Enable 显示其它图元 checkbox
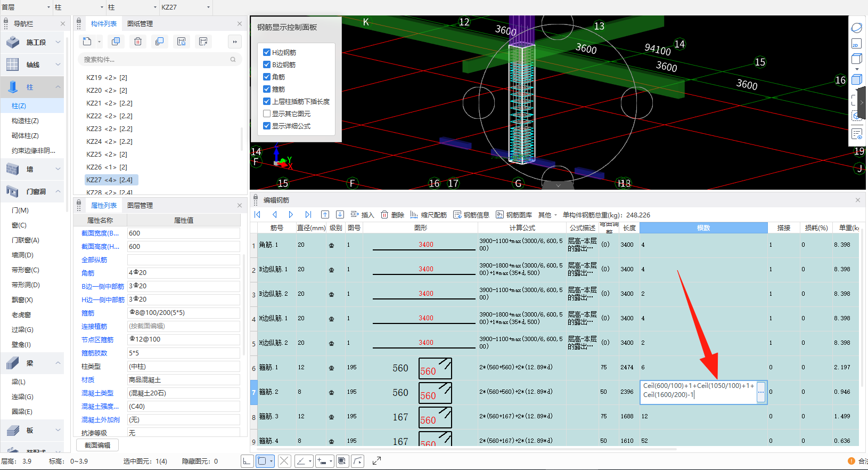Screen dimensions: 868x470 [267, 114]
